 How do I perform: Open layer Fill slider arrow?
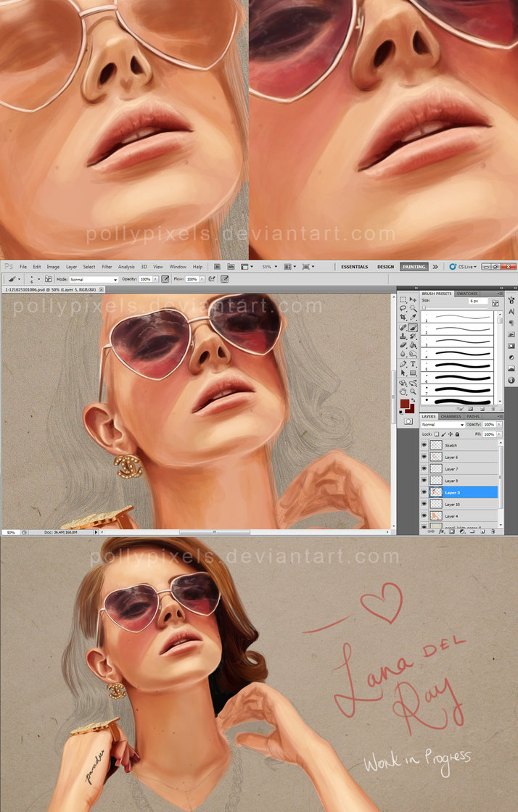(499, 434)
